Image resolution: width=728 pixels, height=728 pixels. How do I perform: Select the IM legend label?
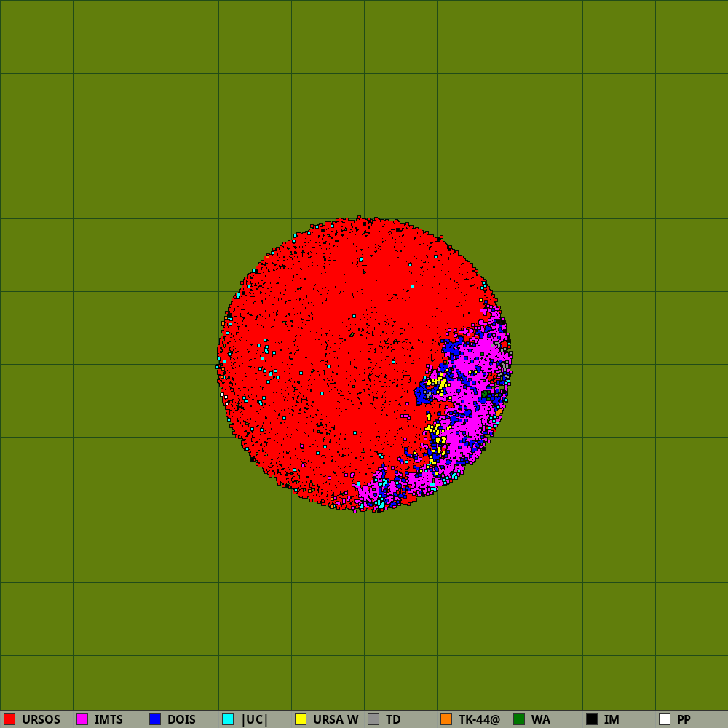[x=612, y=720]
